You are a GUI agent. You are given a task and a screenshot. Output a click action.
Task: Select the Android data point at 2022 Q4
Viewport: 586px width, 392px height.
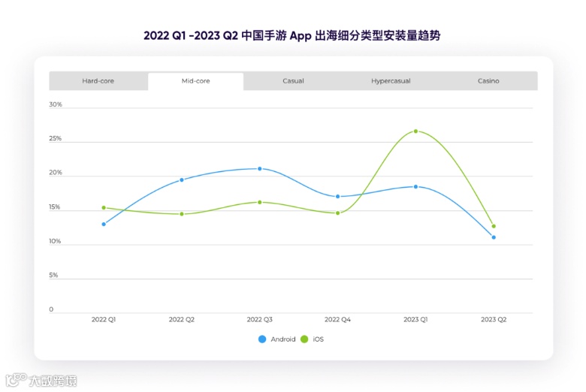pos(338,197)
